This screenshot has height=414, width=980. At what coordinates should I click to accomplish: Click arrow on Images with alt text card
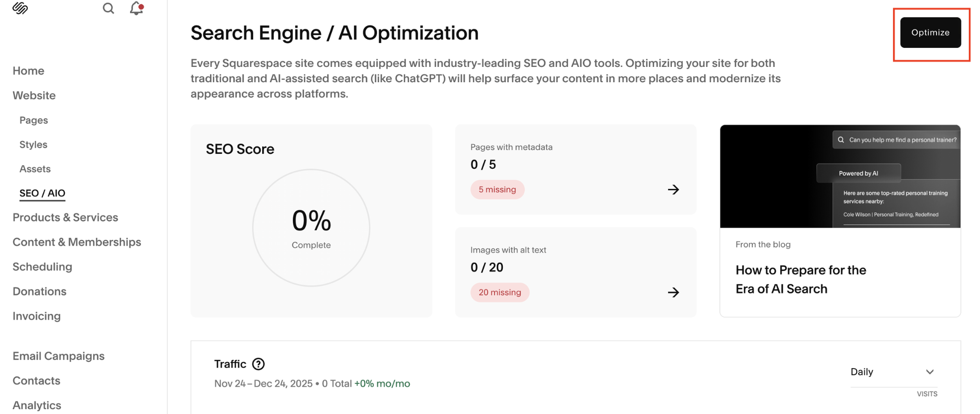(673, 293)
